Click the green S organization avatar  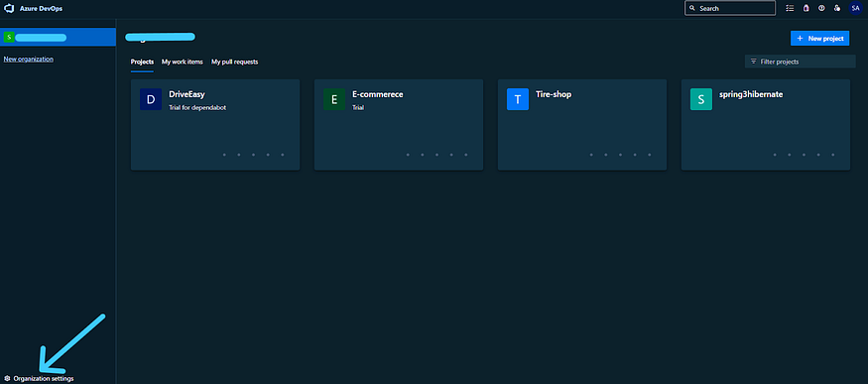pos(9,37)
